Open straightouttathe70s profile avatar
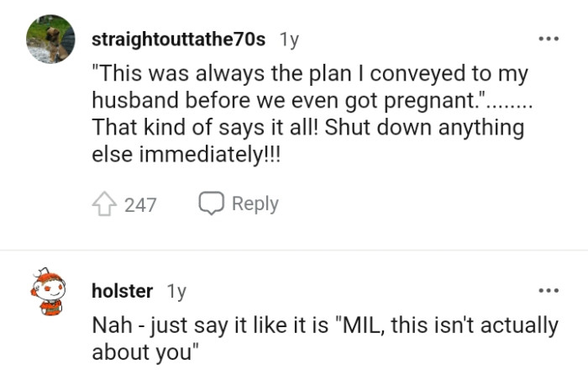 pyautogui.click(x=50, y=40)
